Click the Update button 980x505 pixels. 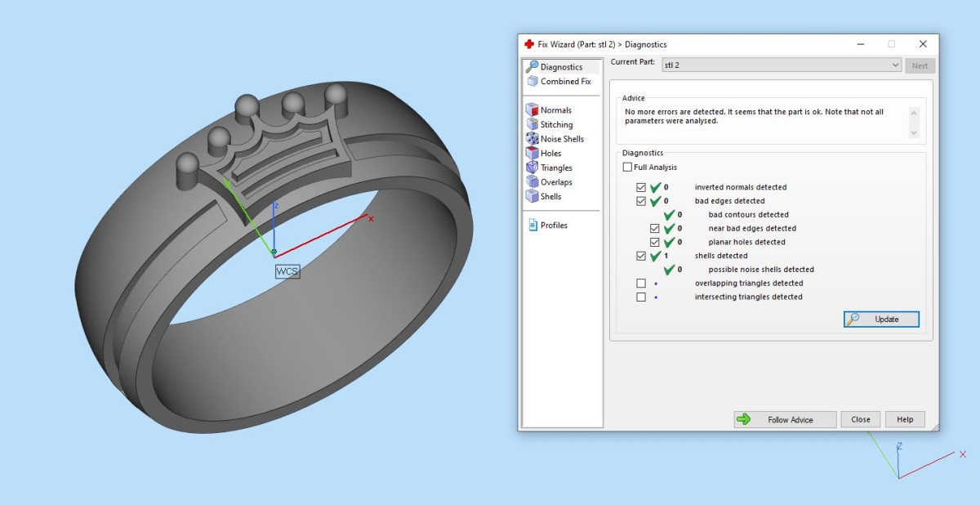(x=881, y=319)
